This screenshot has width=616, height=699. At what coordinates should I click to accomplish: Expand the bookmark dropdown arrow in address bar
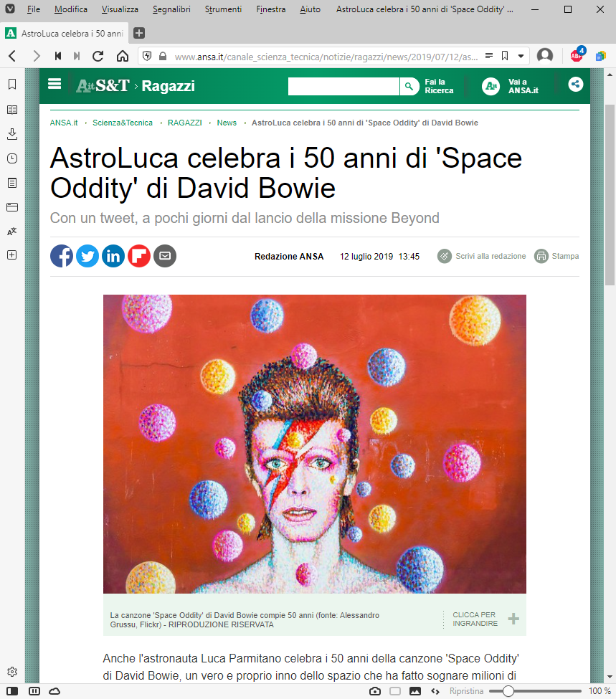[x=521, y=56]
